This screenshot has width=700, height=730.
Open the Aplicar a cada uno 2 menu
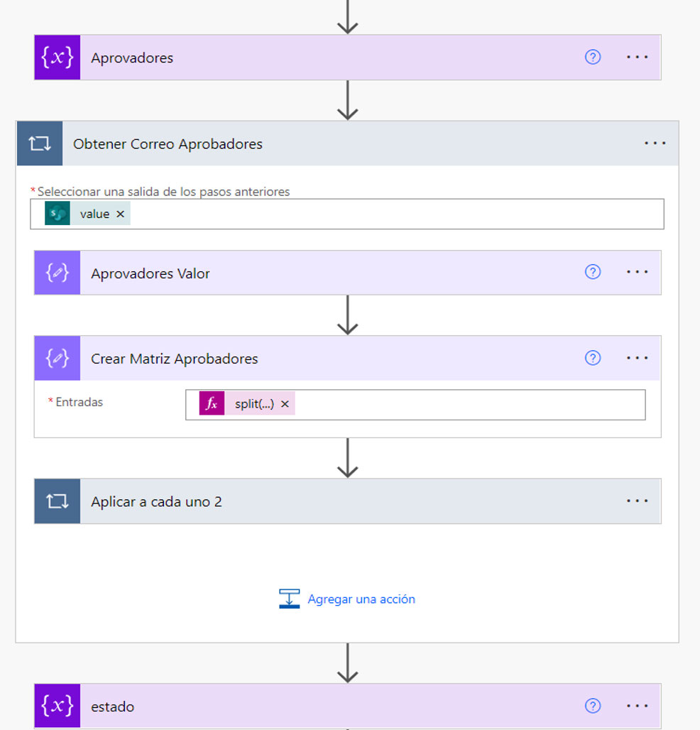click(x=638, y=501)
